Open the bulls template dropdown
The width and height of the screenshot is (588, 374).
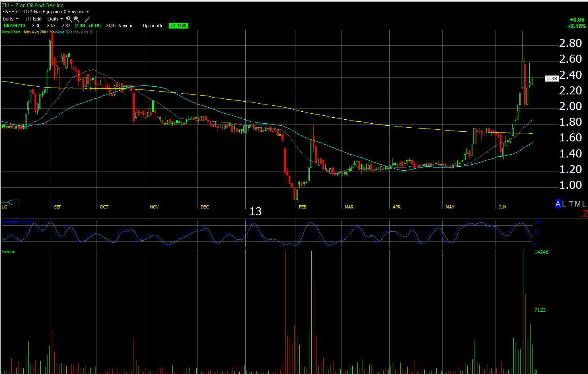[10, 19]
